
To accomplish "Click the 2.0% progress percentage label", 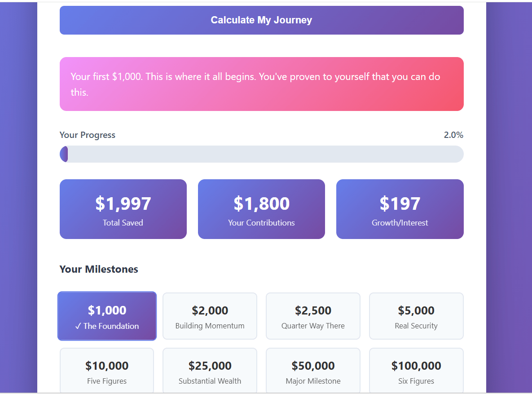I will (x=453, y=135).
